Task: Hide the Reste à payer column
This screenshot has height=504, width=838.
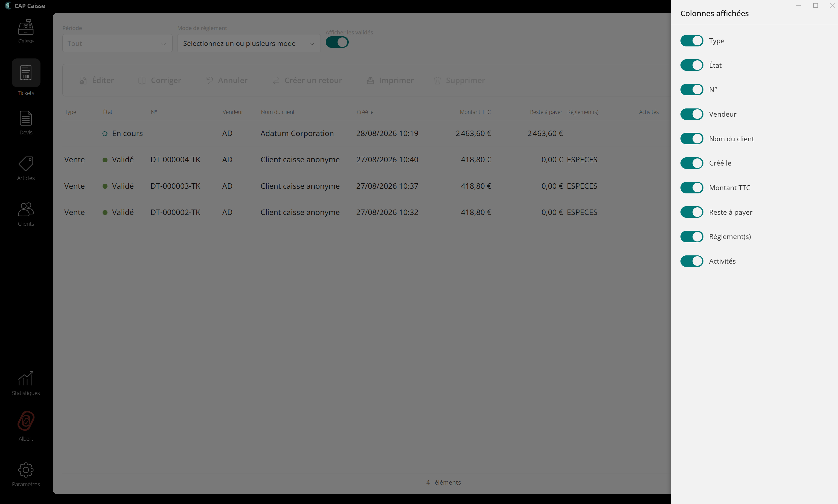Action: coord(692,212)
